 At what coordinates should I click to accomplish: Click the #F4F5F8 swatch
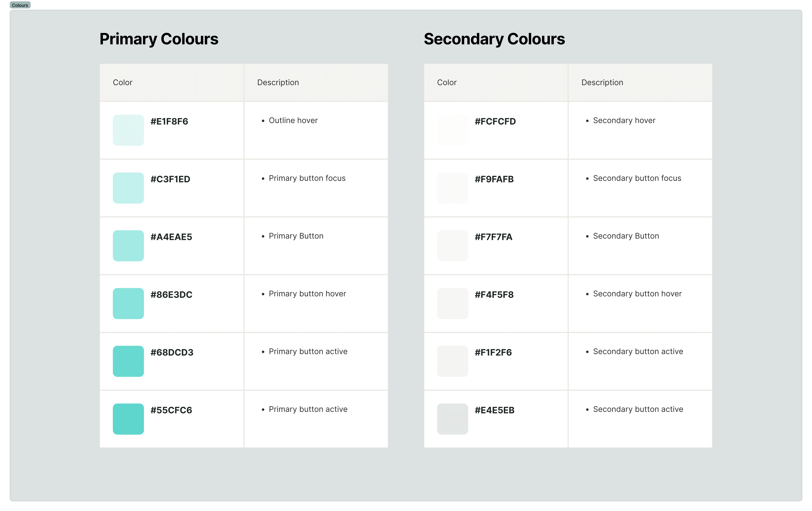pos(453,303)
